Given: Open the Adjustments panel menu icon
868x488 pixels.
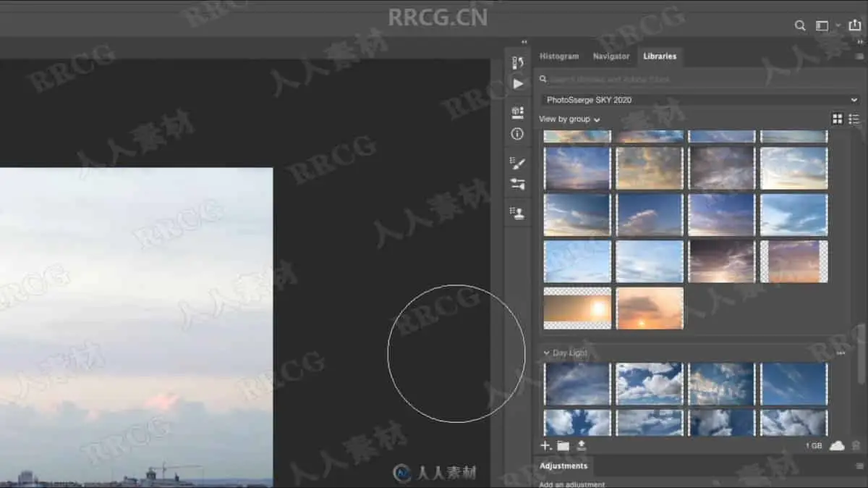Looking at the screenshot, I should click(x=859, y=466).
